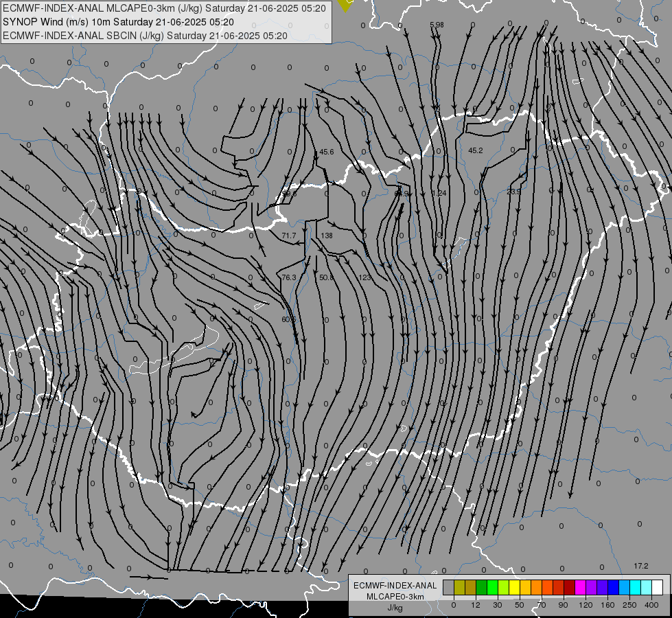Click the 45.6 value on the map
This screenshot has height=618, width=672.
pos(327,152)
